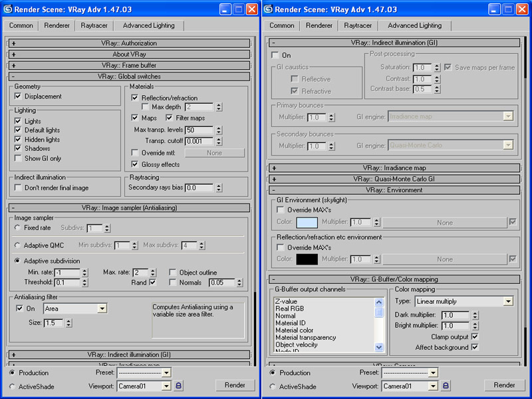This screenshot has height=399, width=532.
Task: Switch to Common tab in left window
Action: 21,25
